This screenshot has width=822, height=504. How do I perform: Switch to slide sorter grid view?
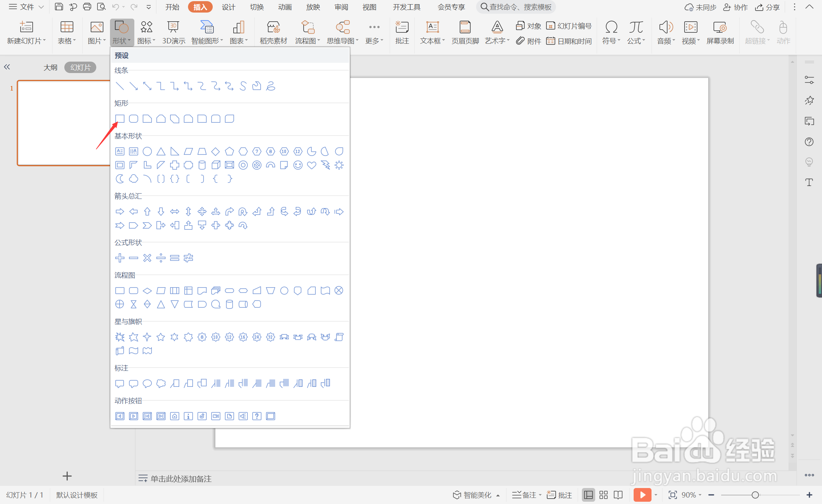(x=604, y=495)
